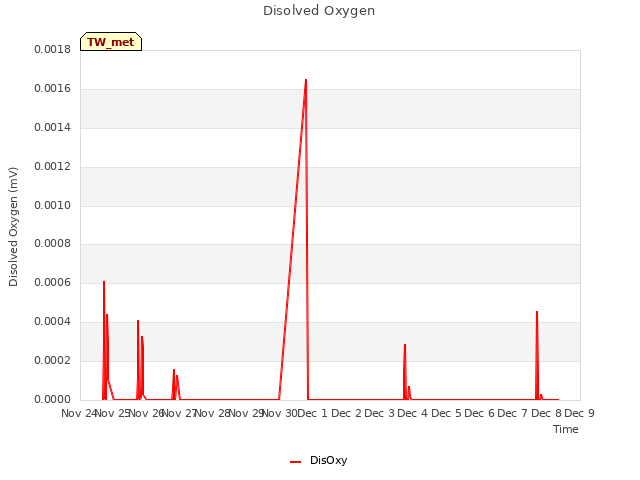Click the TW_met label box
This screenshot has width=640, height=480.
click(111, 42)
